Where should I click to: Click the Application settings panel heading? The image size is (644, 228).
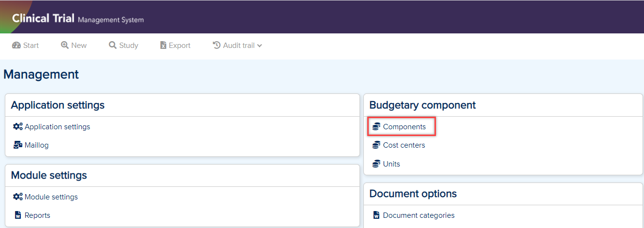pos(58,105)
